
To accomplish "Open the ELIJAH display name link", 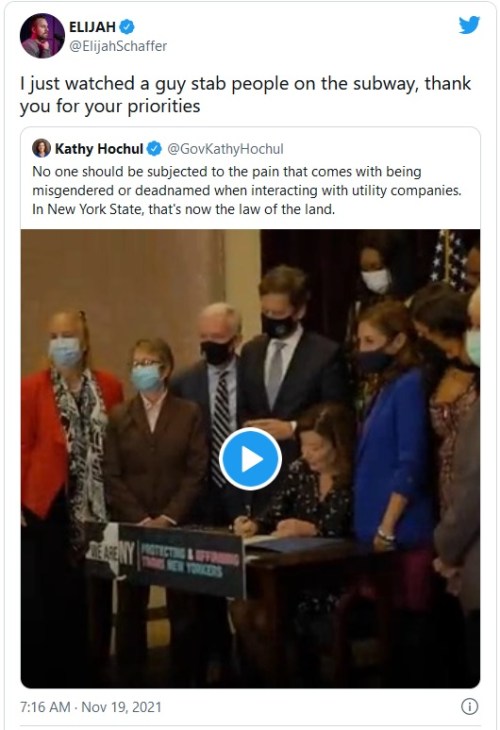I will pos(92,27).
